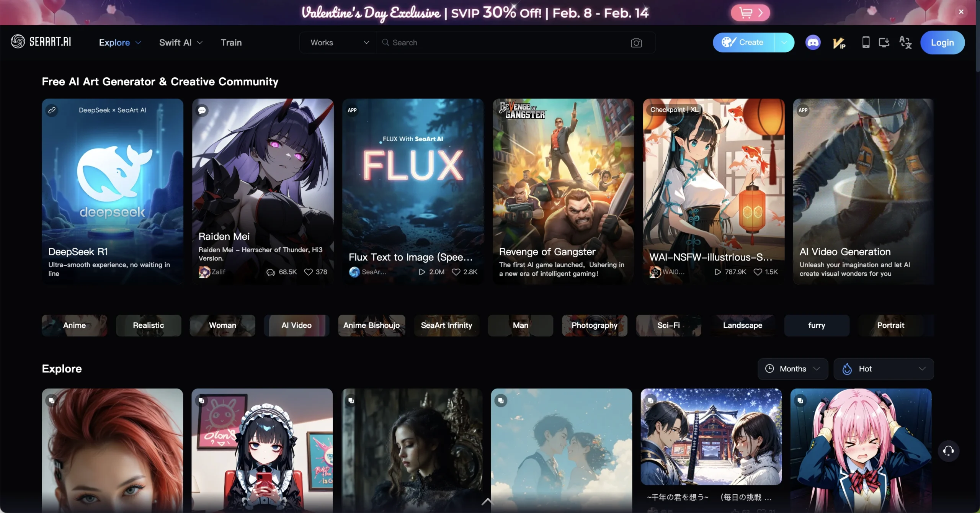Open the Hot sorting dropdown

click(884, 369)
